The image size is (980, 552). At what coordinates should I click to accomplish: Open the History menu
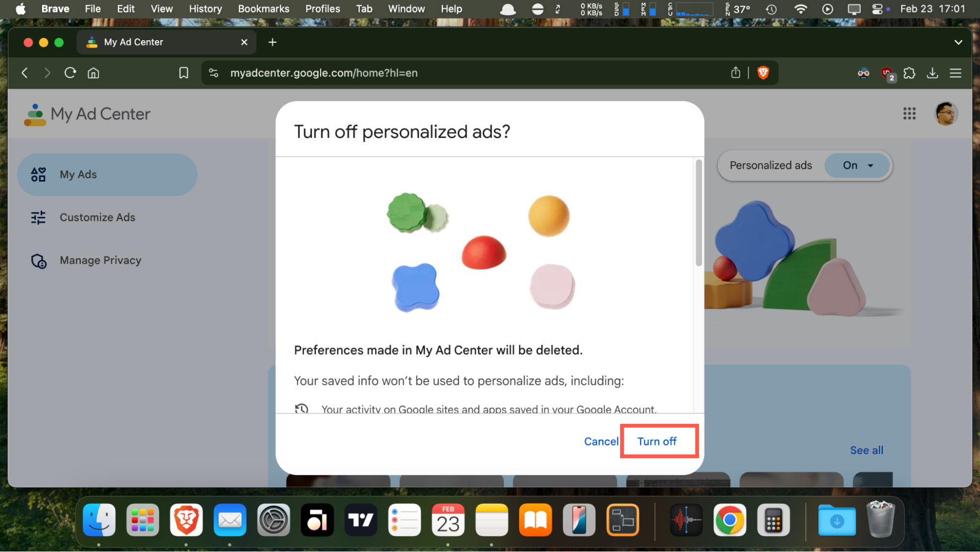(205, 9)
